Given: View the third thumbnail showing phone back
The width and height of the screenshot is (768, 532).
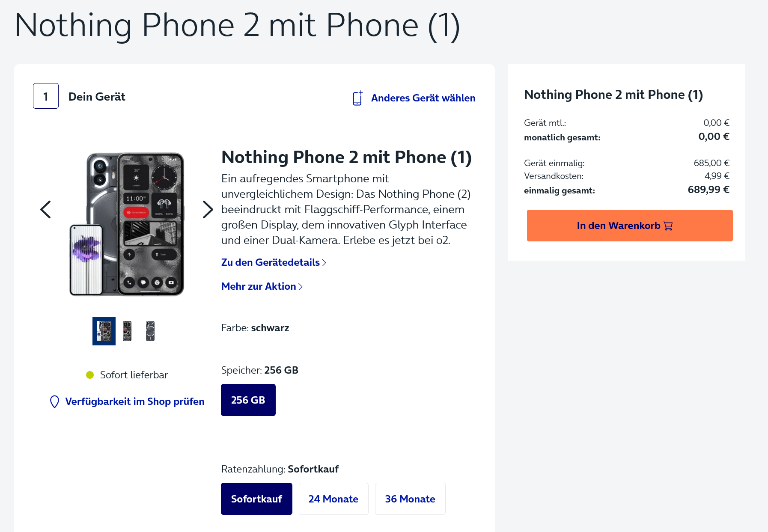Looking at the screenshot, I should pyautogui.click(x=150, y=331).
